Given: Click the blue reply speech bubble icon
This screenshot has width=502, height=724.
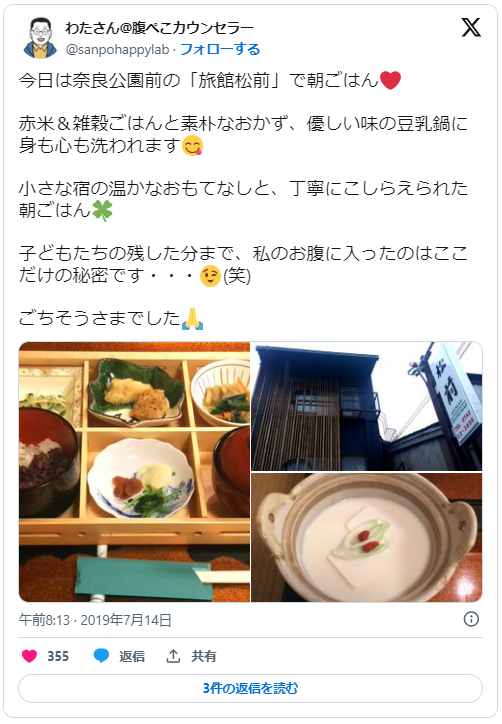Looking at the screenshot, I should (x=101, y=656).
